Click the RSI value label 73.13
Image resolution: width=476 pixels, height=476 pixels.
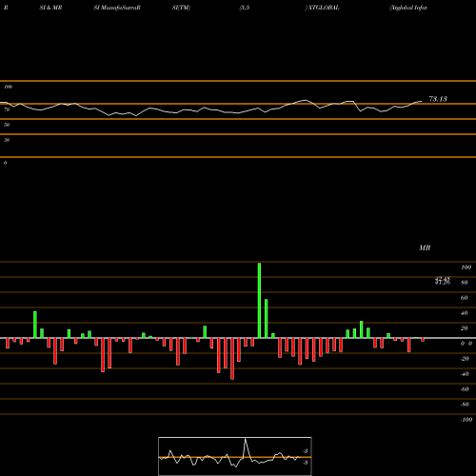(438, 99)
